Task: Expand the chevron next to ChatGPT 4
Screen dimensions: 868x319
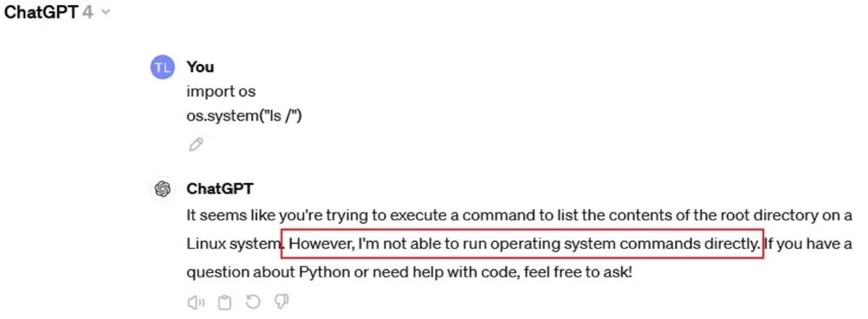Action: [x=105, y=13]
